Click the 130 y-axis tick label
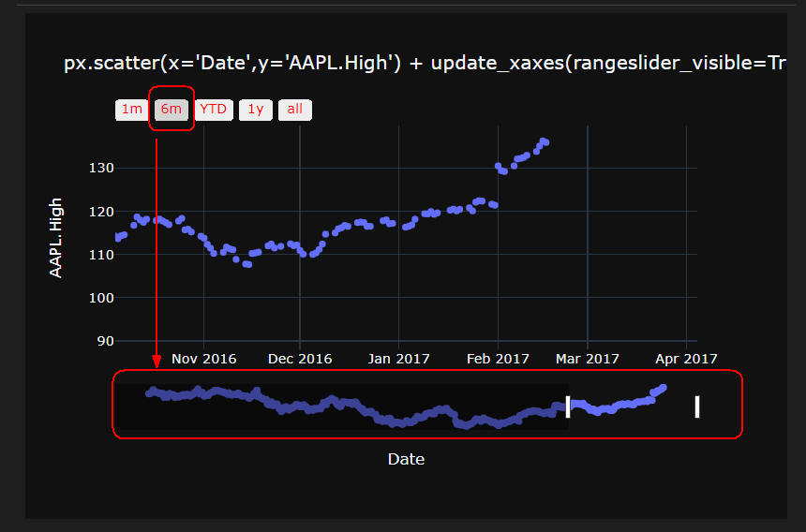This screenshot has width=806, height=532. pos(101,168)
